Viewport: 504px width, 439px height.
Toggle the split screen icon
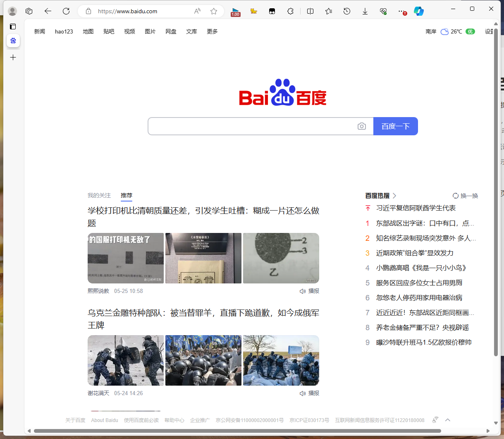[311, 11]
